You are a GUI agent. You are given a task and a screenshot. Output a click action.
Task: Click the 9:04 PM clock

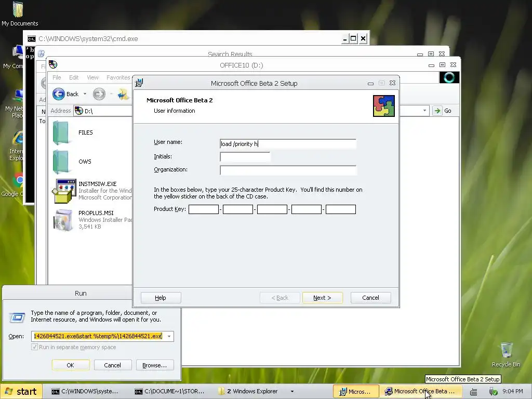coord(513,392)
